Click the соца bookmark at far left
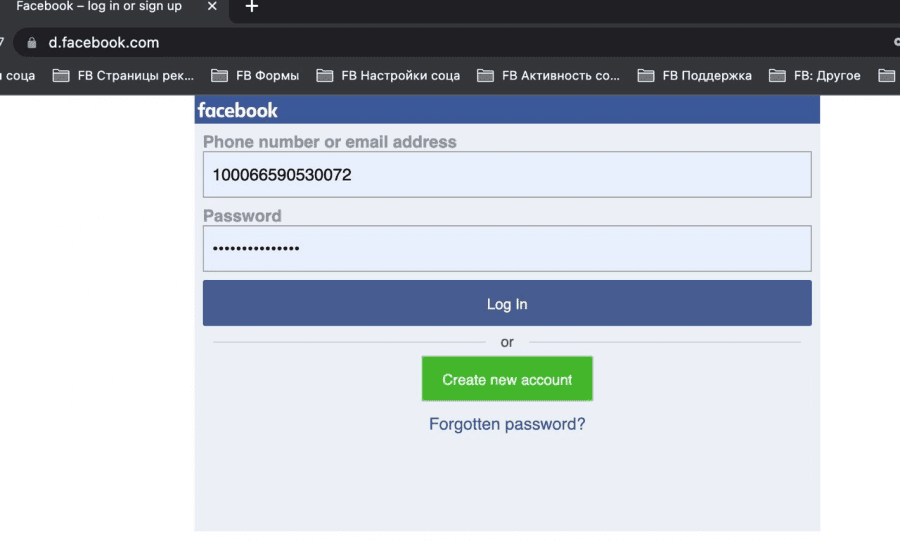The height and width of the screenshot is (546, 900). (18, 75)
